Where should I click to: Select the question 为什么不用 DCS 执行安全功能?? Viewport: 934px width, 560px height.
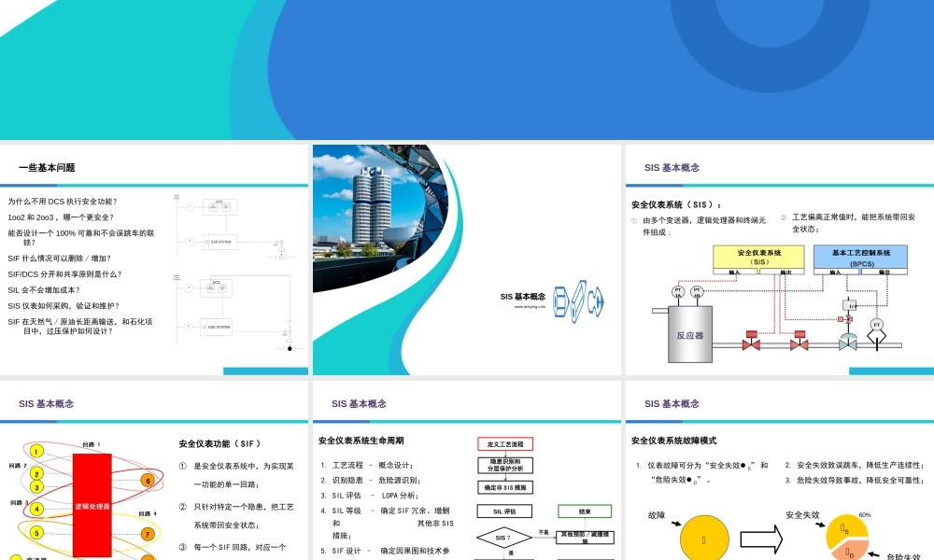[x=63, y=202]
